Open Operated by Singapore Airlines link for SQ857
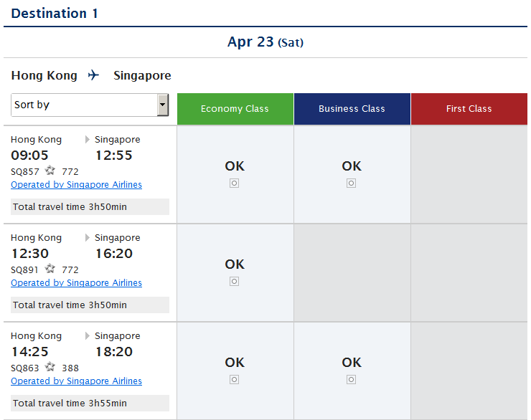Viewport: 531px width, 420px height. (76, 185)
